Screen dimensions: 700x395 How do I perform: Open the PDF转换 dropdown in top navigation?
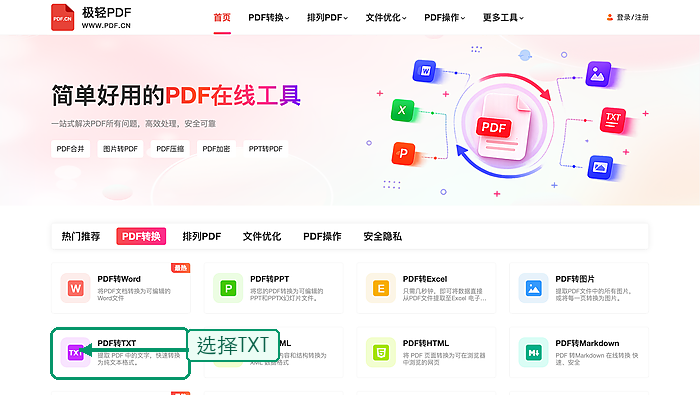click(x=269, y=17)
